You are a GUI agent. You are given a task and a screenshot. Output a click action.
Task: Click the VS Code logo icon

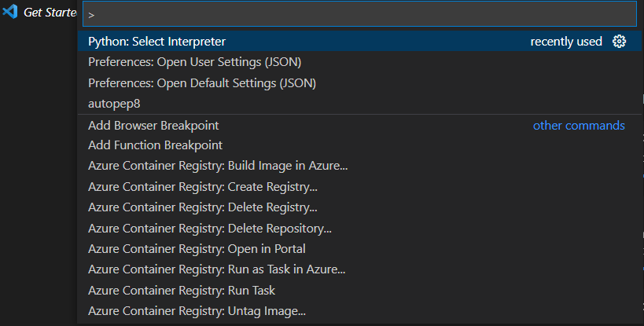(x=10, y=13)
